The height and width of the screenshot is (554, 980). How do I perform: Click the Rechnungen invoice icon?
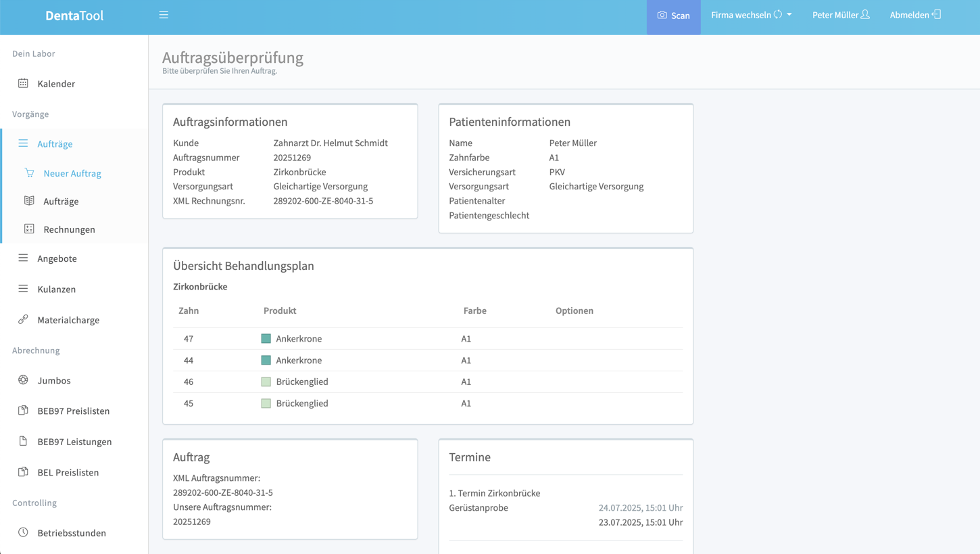point(29,229)
